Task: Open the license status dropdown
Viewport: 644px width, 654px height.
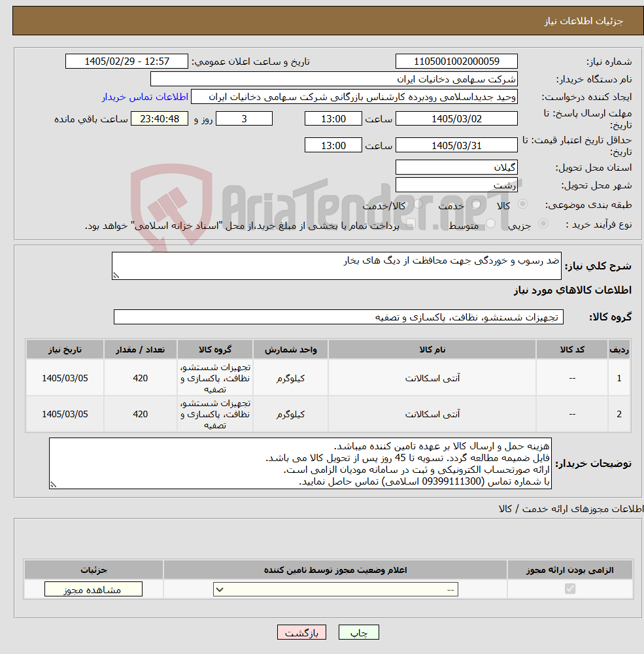Action: point(336,589)
